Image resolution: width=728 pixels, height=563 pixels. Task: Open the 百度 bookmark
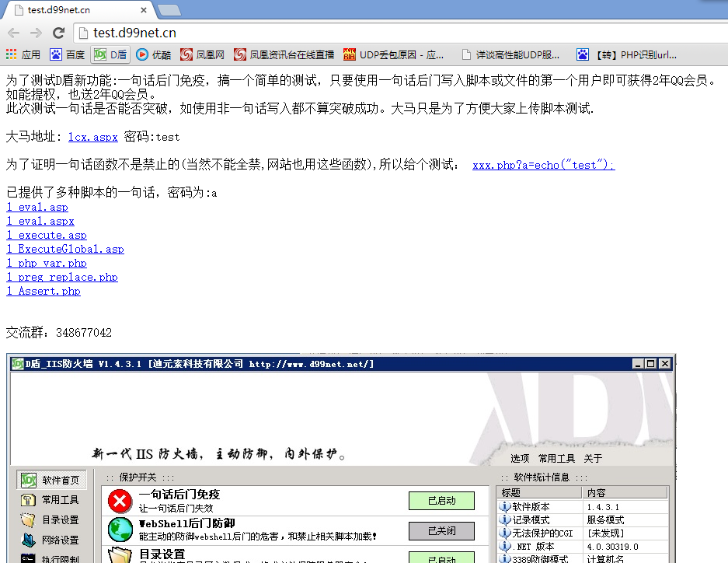tap(68, 54)
